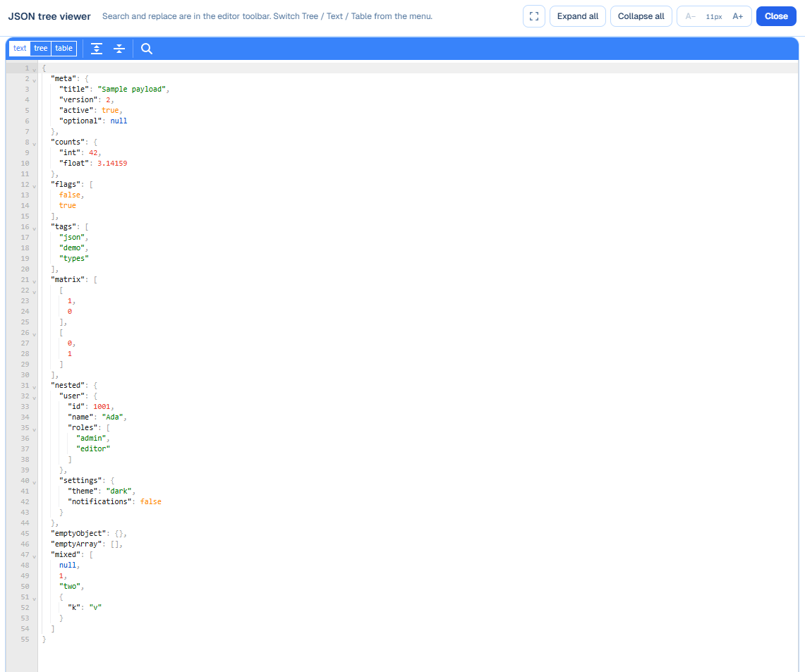Fold the second matrix row on line 26
805x672 pixels.
point(35,334)
